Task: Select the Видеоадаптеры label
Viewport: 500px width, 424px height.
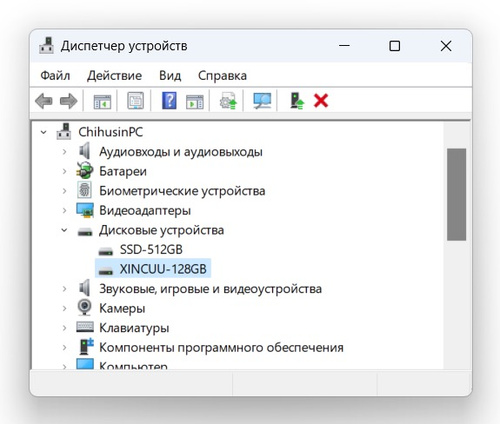Action: click(145, 211)
